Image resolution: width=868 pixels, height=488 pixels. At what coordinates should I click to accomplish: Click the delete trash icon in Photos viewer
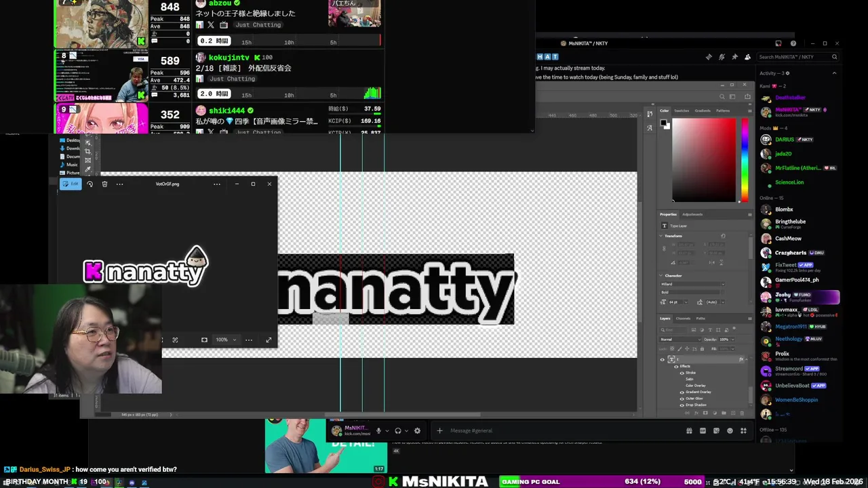point(104,184)
